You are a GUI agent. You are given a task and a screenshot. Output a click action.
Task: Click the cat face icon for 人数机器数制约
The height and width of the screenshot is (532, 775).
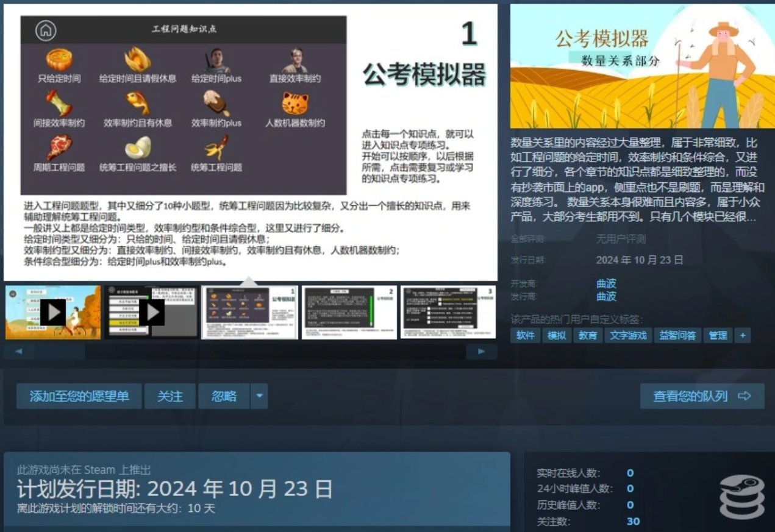pyautogui.click(x=295, y=104)
